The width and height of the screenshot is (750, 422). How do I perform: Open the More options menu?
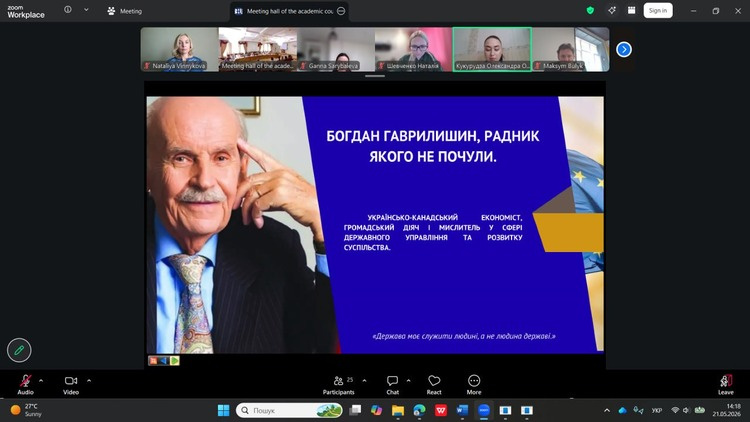coord(474,384)
